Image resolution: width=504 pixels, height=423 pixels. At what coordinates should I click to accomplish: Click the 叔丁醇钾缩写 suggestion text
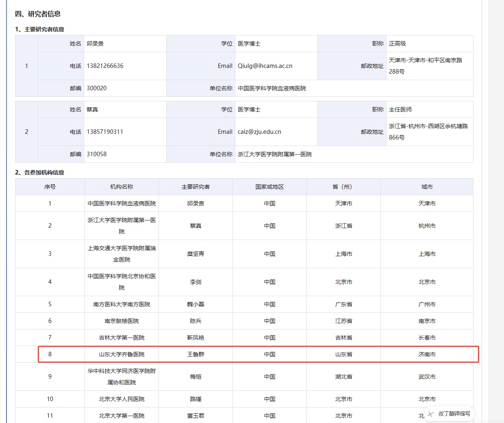pyautogui.click(x=454, y=414)
